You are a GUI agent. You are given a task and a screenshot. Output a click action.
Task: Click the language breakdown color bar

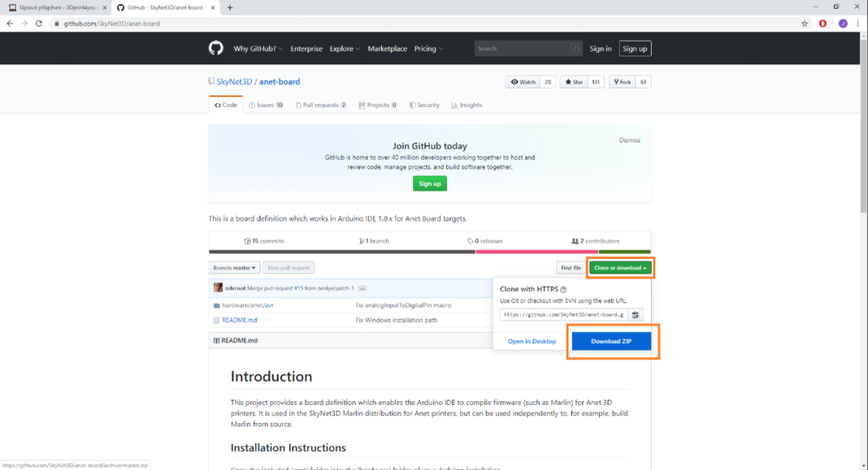430,252
